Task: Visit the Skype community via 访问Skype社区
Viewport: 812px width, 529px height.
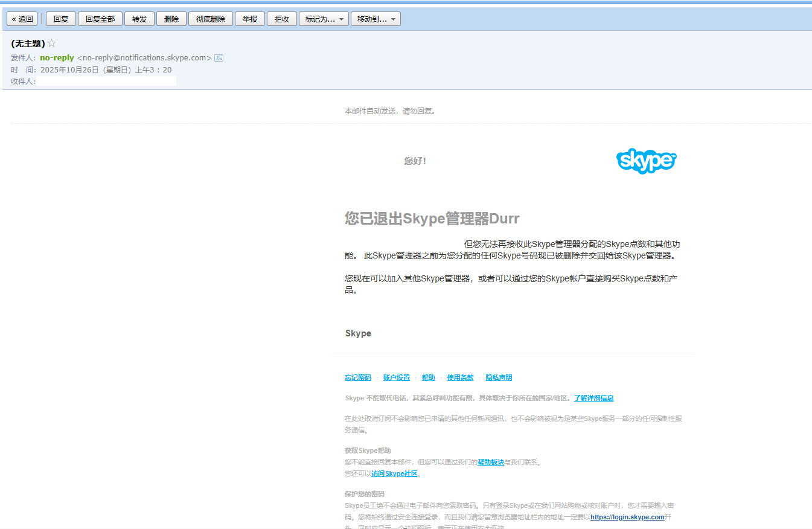Action: 393,473
